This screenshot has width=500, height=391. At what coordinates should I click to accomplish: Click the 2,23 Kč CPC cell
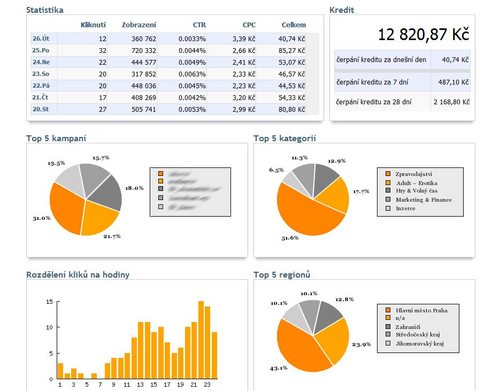click(244, 86)
